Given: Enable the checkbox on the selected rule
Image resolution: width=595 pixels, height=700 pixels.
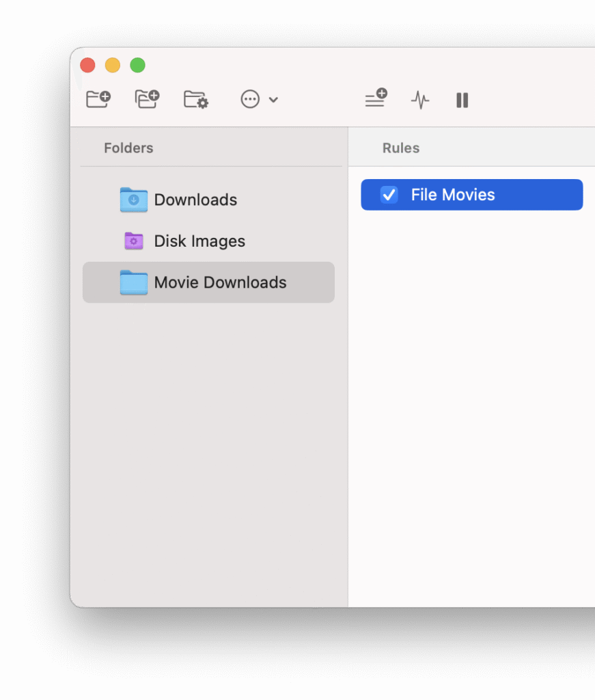Looking at the screenshot, I should [389, 195].
